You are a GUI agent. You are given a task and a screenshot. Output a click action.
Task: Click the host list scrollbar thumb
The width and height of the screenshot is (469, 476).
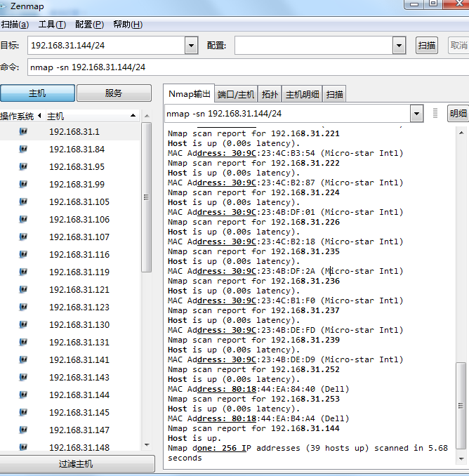tap(146, 197)
